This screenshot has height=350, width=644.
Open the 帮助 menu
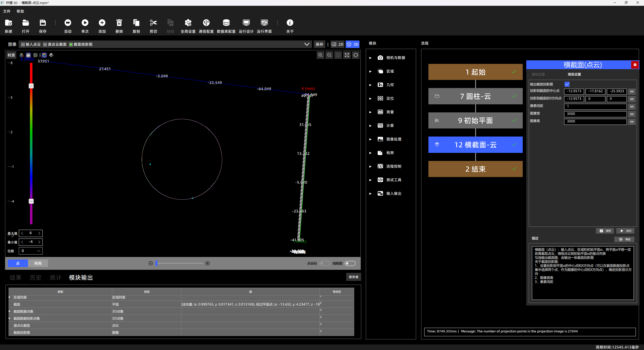20,11
